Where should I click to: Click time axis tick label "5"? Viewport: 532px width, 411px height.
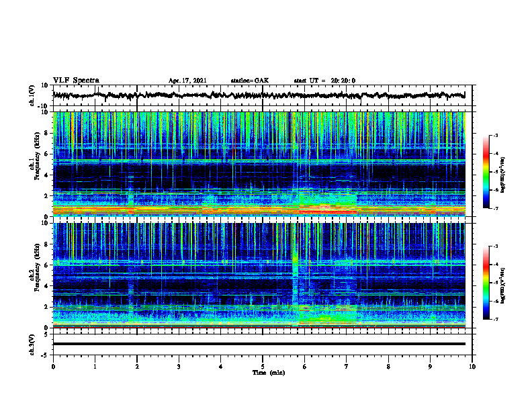(263, 367)
